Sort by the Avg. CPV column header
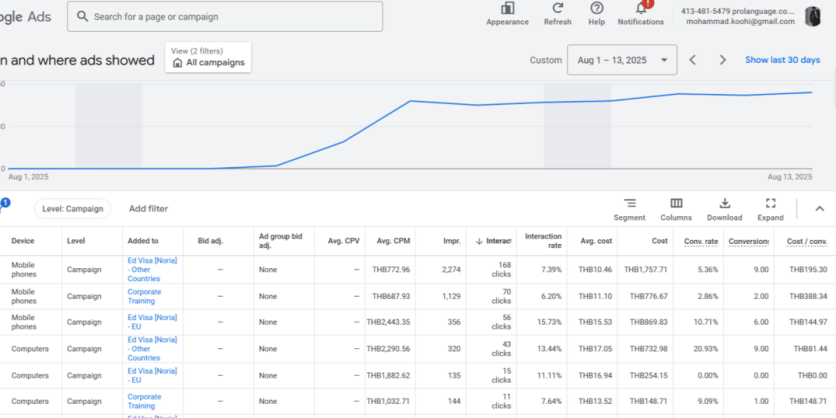Image resolution: width=836 pixels, height=418 pixels. point(343,241)
